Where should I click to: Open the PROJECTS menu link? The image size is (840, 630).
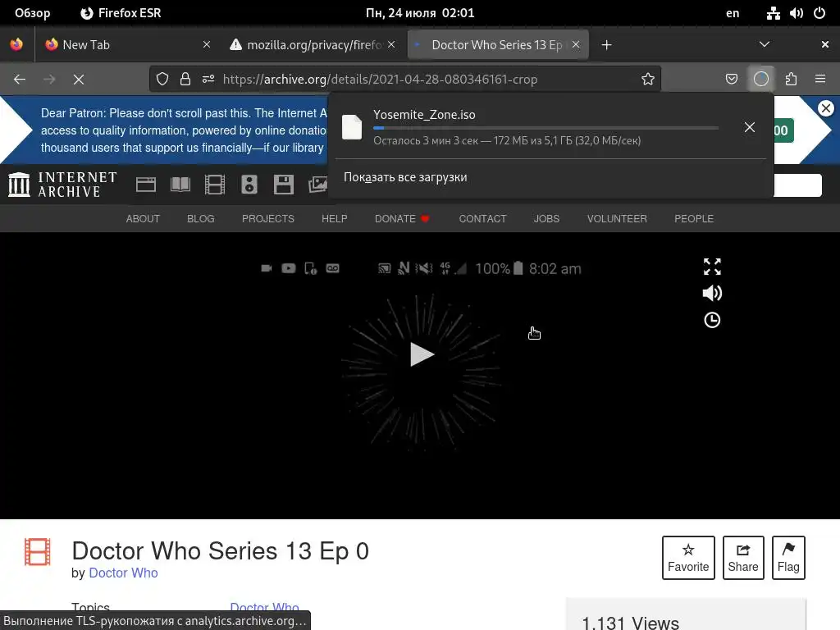pyautogui.click(x=268, y=218)
